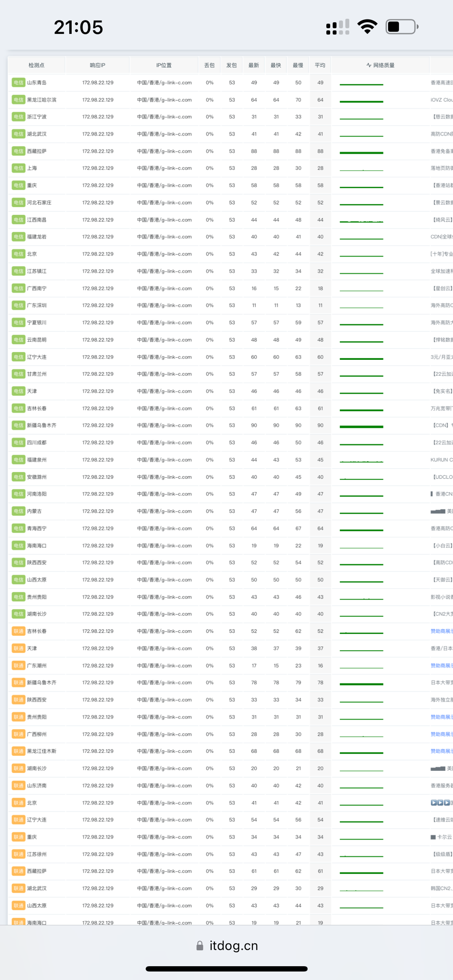
Task: Click the 最慢 column header
Action: click(298, 65)
